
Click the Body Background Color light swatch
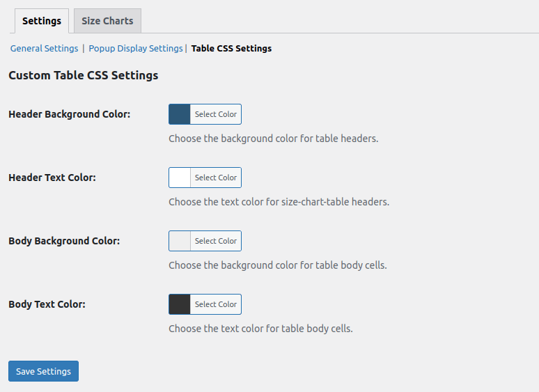180,241
